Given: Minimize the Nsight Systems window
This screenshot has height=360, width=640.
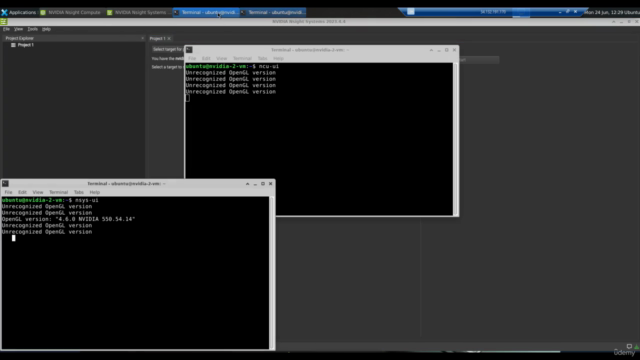Looking at the screenshot, I should [621, 21].
